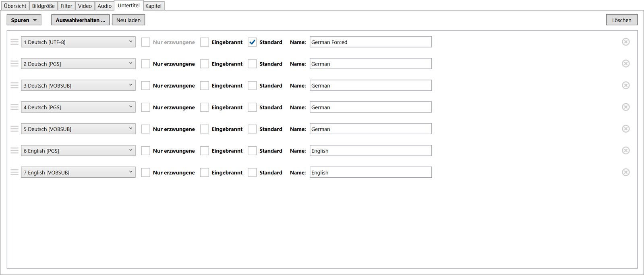Open the Spuren dropdown menu
Viewport: 644px width, 275px height.
click(24, 20)
